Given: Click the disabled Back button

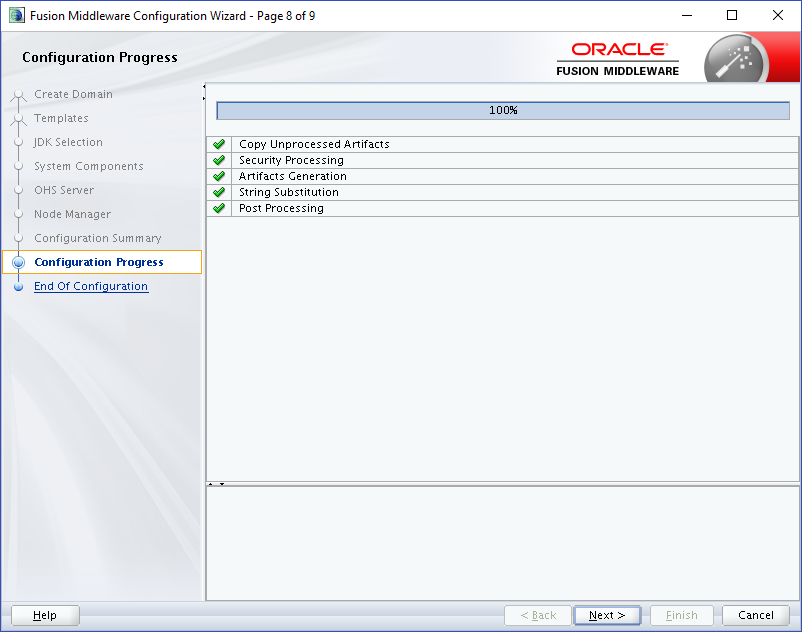Looking at the screenshot, I should coord(538,615).
